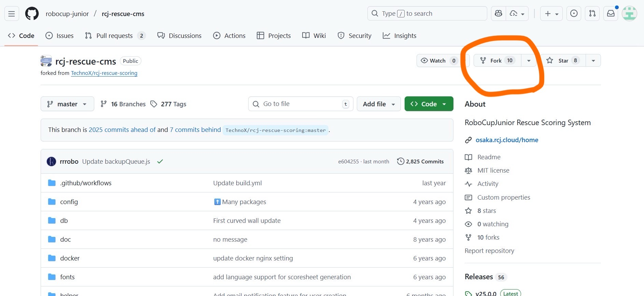Screen dimensions: 644x296
Task: Show commit check status green checkmark
Action: (160, 161)
